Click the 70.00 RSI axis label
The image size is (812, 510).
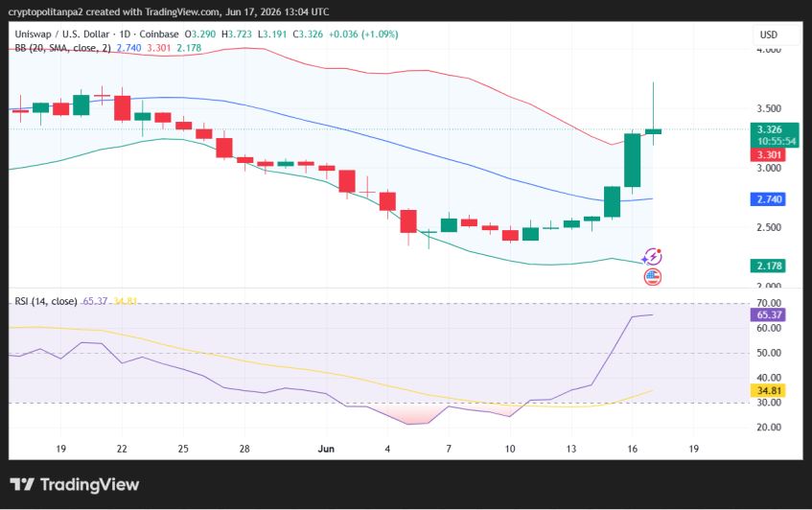click(x=769, y=303)
